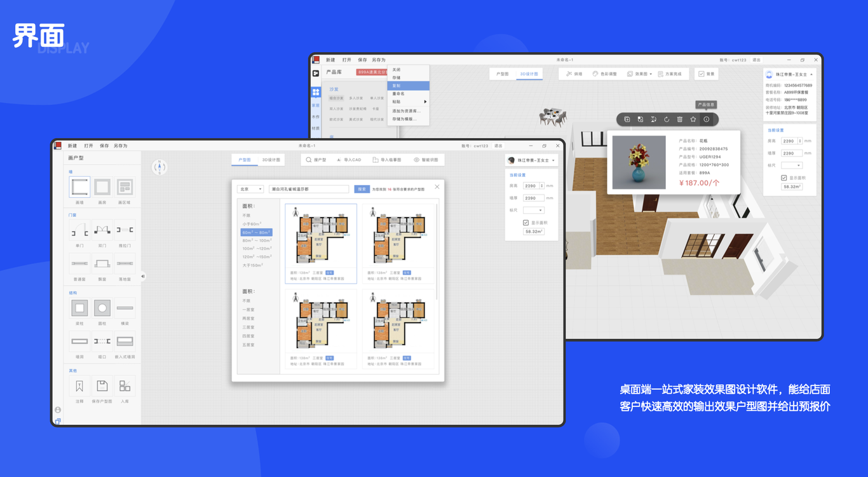The width and height of the screenshot is (868, 477).
Task: Click the trash delete icon in 3D toolbar
Action: click(x=679, y=119)
